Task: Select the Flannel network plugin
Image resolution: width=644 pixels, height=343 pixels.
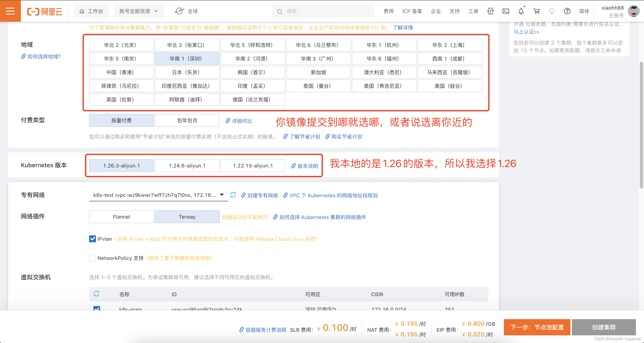Action: tap(121, 217)
